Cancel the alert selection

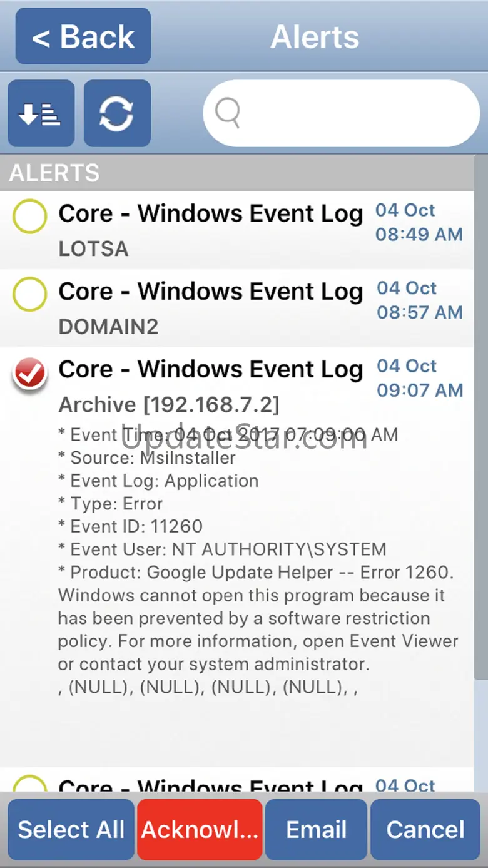coord(425,830)
